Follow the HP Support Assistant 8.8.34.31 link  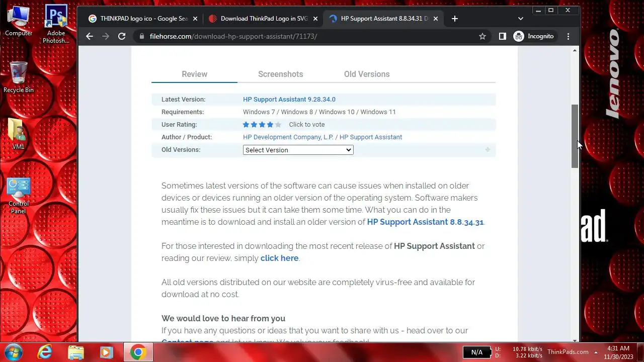click(425, 222)
